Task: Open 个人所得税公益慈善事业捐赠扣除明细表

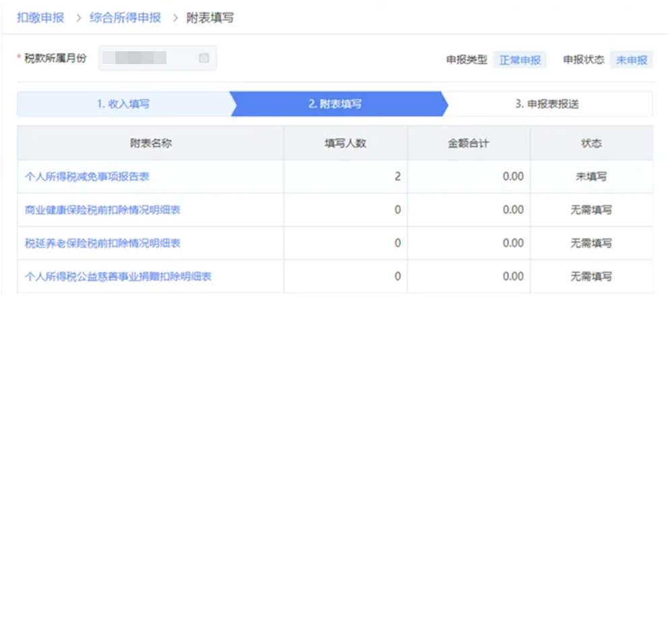Action: pyautogui.click(x=118, y=276)
